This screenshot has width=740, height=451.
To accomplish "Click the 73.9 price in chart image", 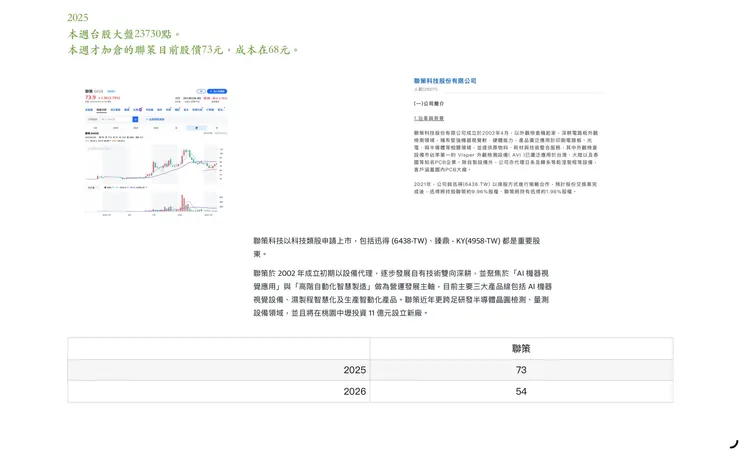I will (x=90, y=97).
